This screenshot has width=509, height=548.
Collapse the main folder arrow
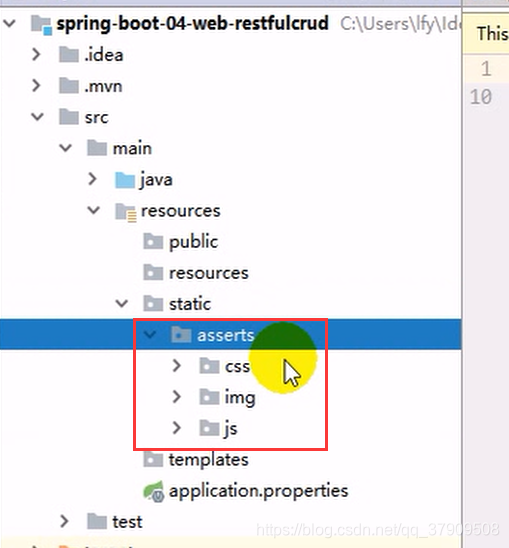point(65,148)
